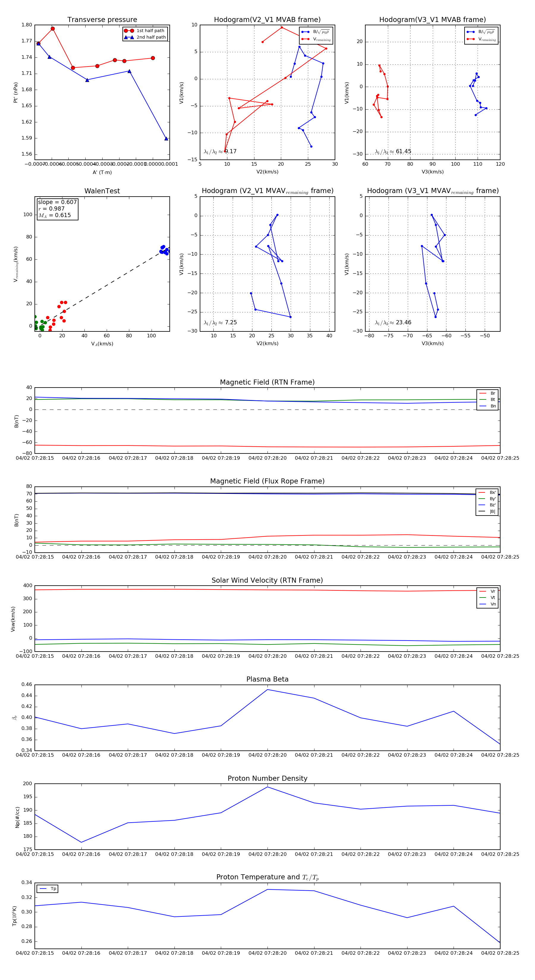This screenshot has width=535, height=980.
Task: Click the 'V_remaining(km/s)' y-axis label in WalenTest
Action: (x=16, y=264)
